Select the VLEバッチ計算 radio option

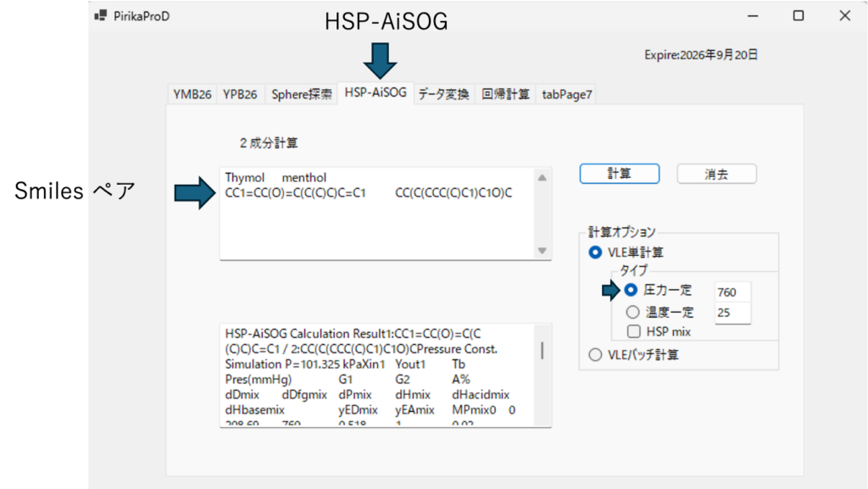[x=595, y=354]
